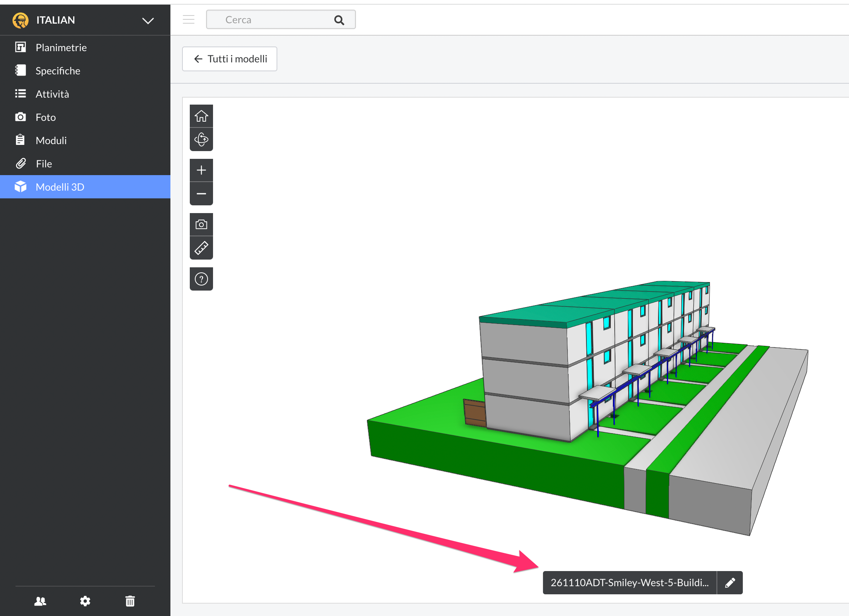Zoom out with the minus button
Viewport: 849px width, 616px height.
[201, 194]
